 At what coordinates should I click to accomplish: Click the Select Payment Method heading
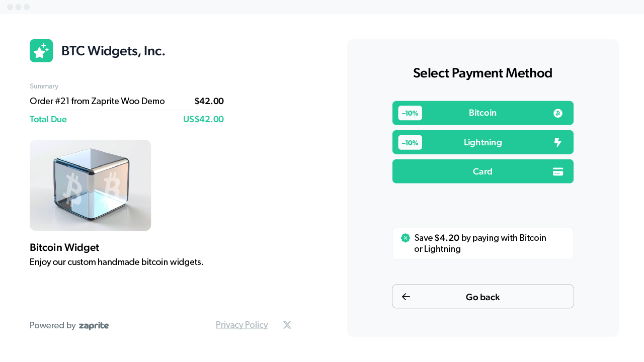click(x=482, y=73)
